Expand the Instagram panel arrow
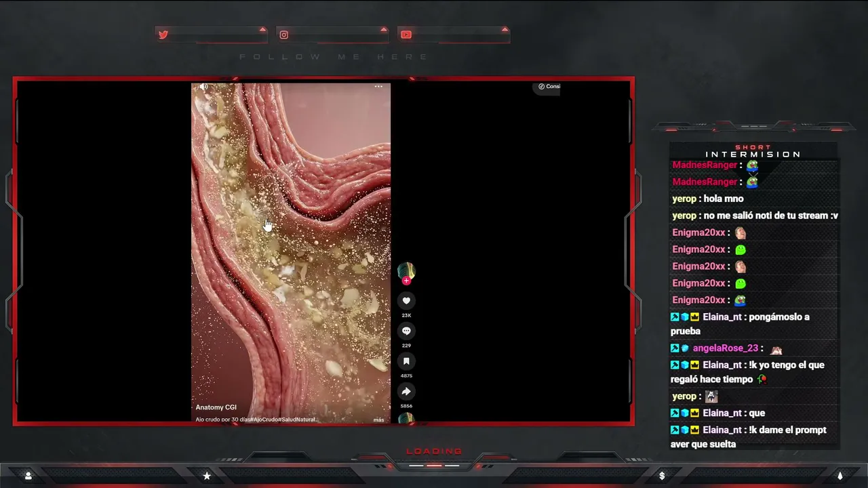 pos(384,30)
